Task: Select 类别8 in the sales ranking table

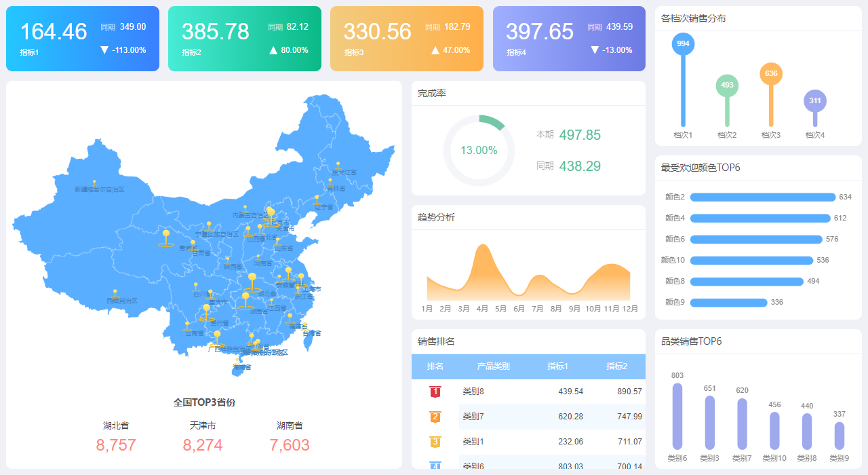Action: [x=473, y=392]
